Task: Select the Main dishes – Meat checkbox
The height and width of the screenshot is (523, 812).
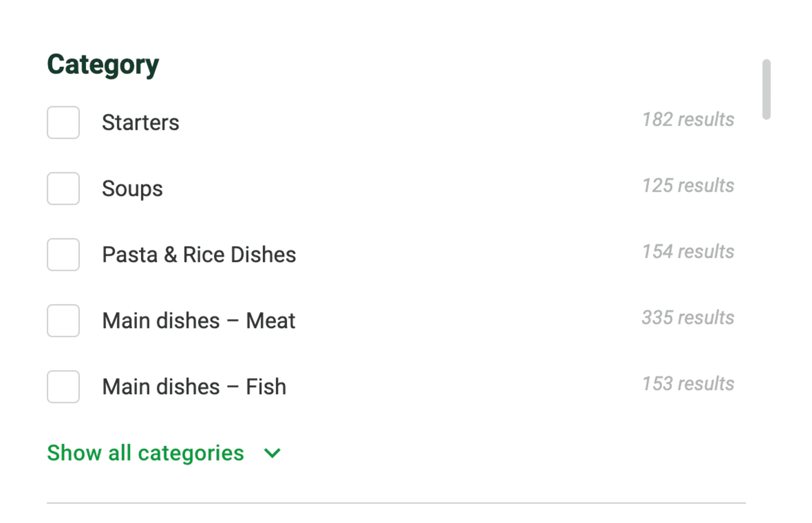Action: [63, 321]
